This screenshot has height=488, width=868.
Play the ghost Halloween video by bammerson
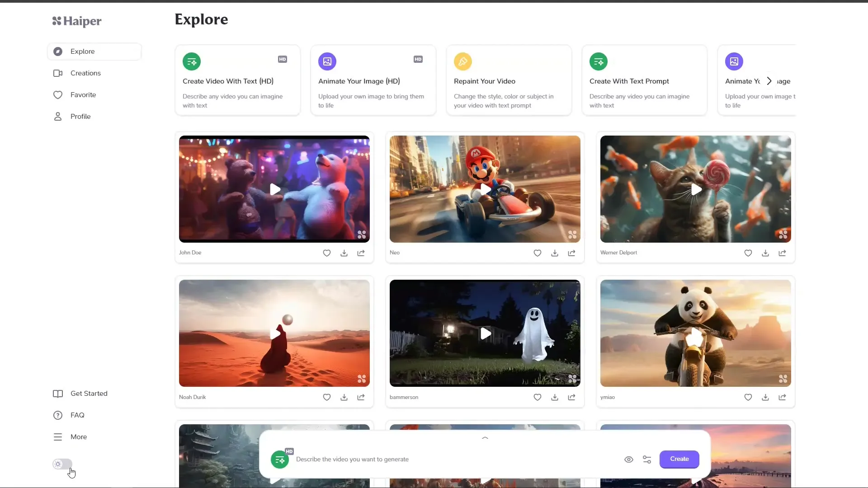click(x=485, y=333)
